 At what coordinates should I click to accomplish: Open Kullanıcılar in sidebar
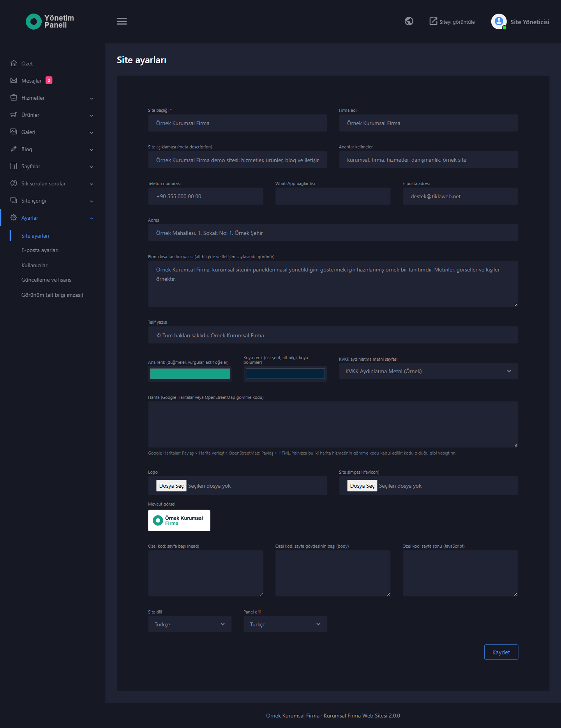point(34,265)
